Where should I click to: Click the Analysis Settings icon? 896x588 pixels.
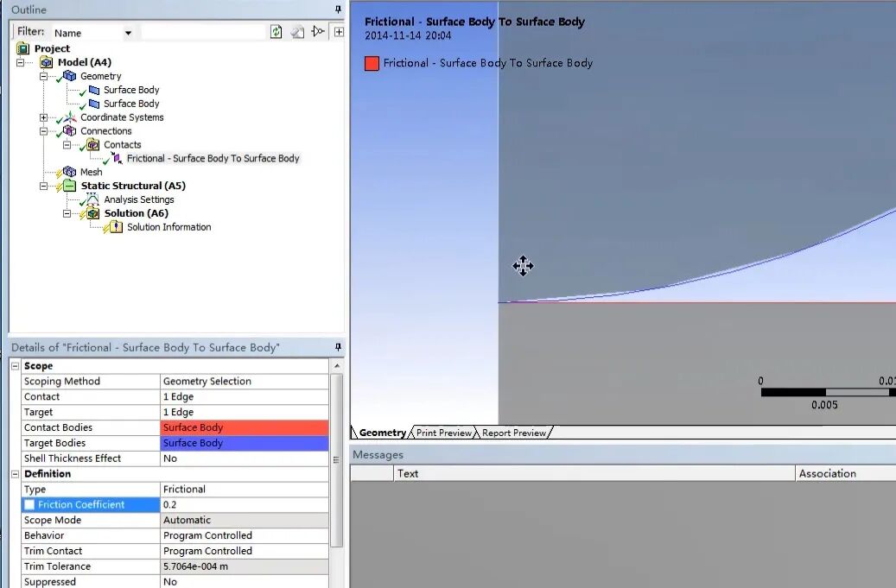(x=92, y=199)
